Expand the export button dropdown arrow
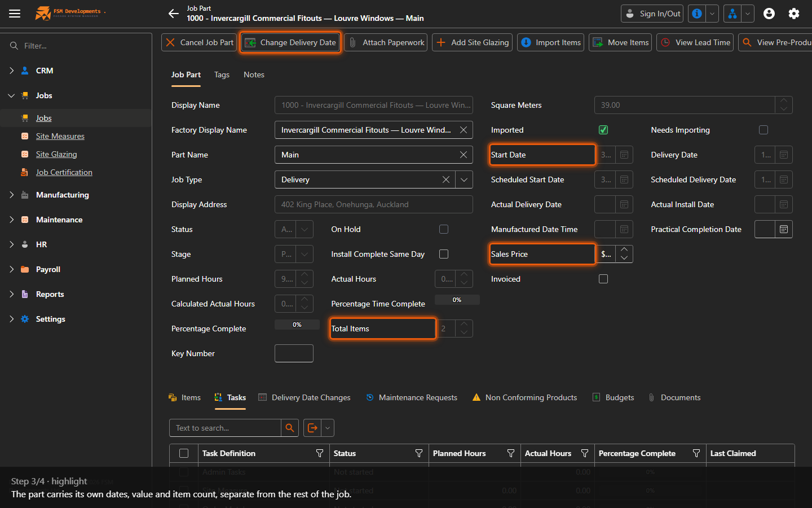 pyautogui.click(x=328, y=428)
